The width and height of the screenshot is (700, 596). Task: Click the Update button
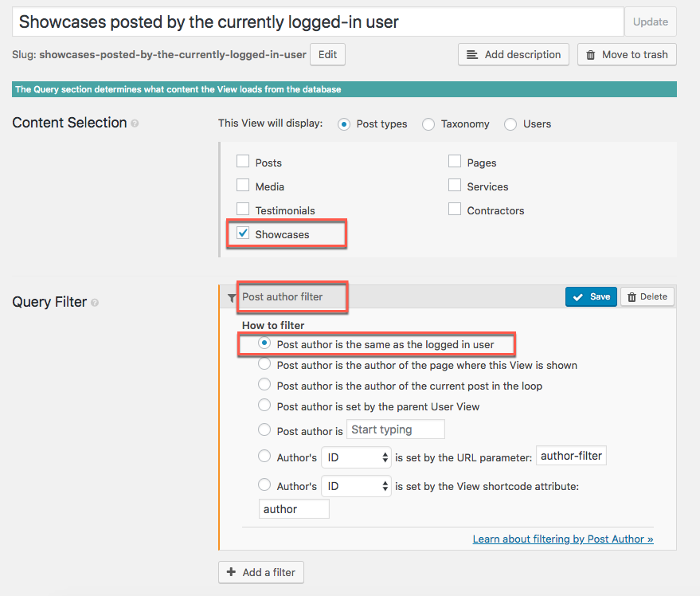tap(650, 22)
